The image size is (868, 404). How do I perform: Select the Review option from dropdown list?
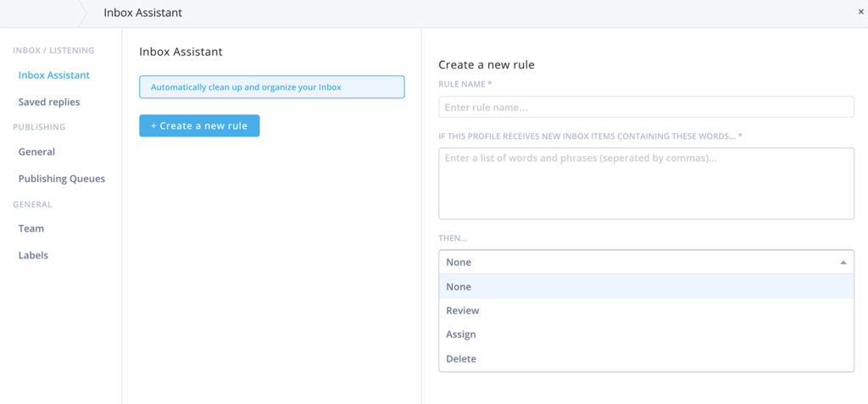click(463, 311)
